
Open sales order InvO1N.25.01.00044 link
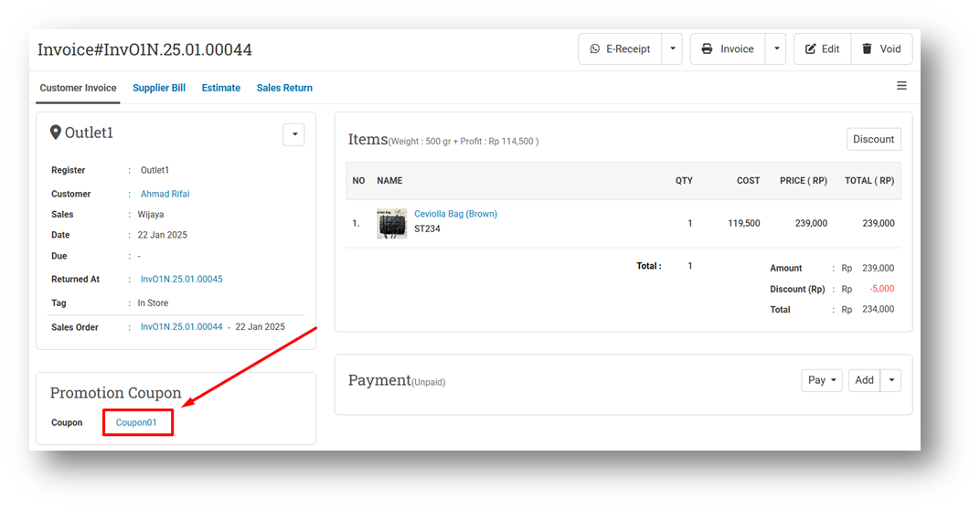click(181, 327)
